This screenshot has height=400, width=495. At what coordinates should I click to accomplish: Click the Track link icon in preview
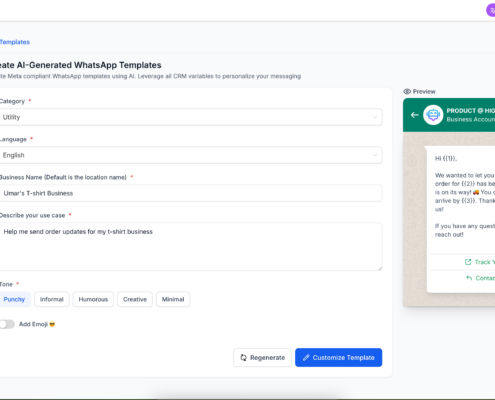[468, 262]
